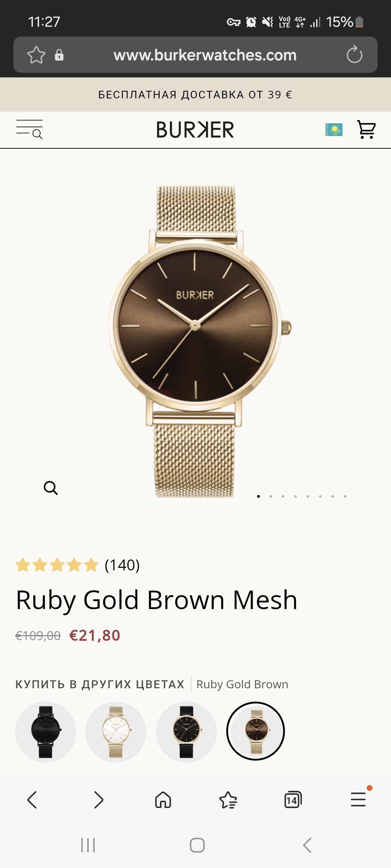Tap the www.burkerwatches.com address field
Screen dimensions: 391x868
(x=205, y=55)
